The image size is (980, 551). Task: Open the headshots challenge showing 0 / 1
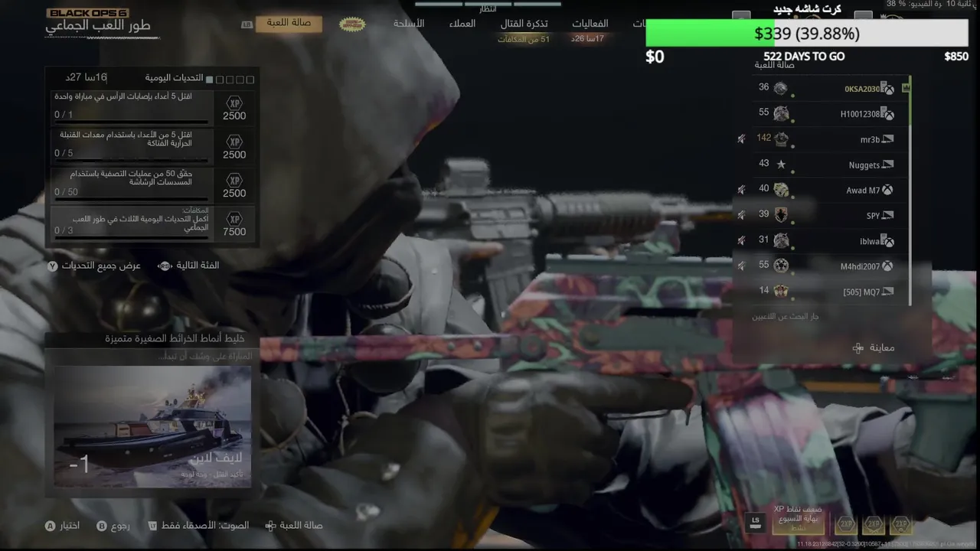[153, 108]
